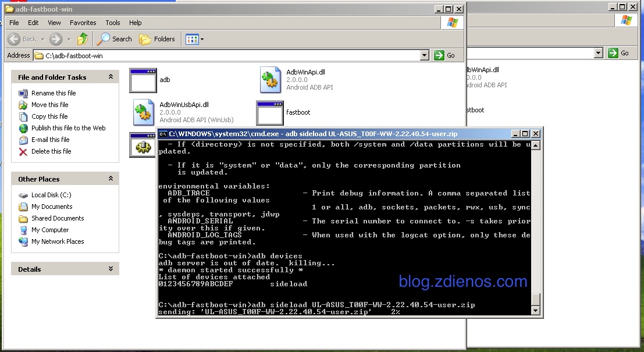Select the fastboot executable icon
The width and height of the screenshot is (644, 352).
(x=270, y=113)
